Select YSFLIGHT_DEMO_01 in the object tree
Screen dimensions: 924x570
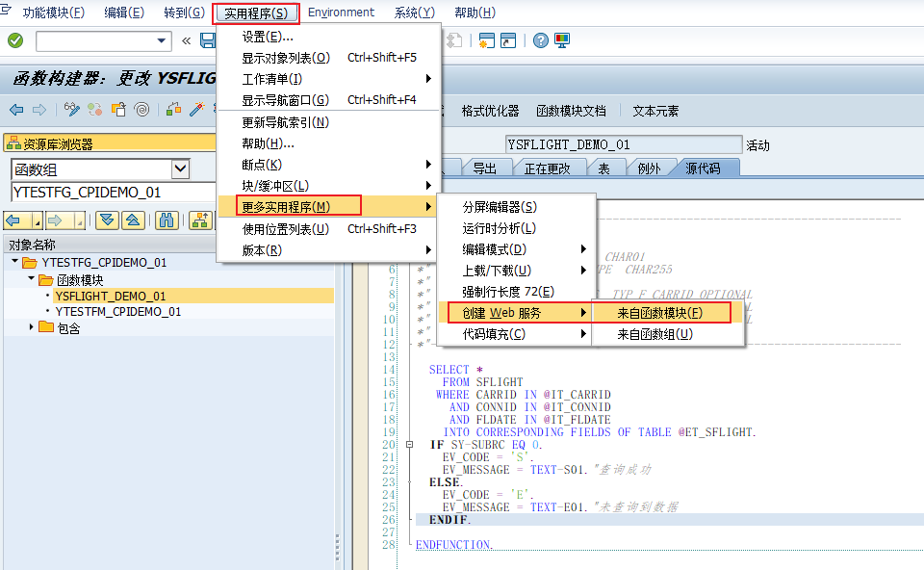[x=110, y=296]
